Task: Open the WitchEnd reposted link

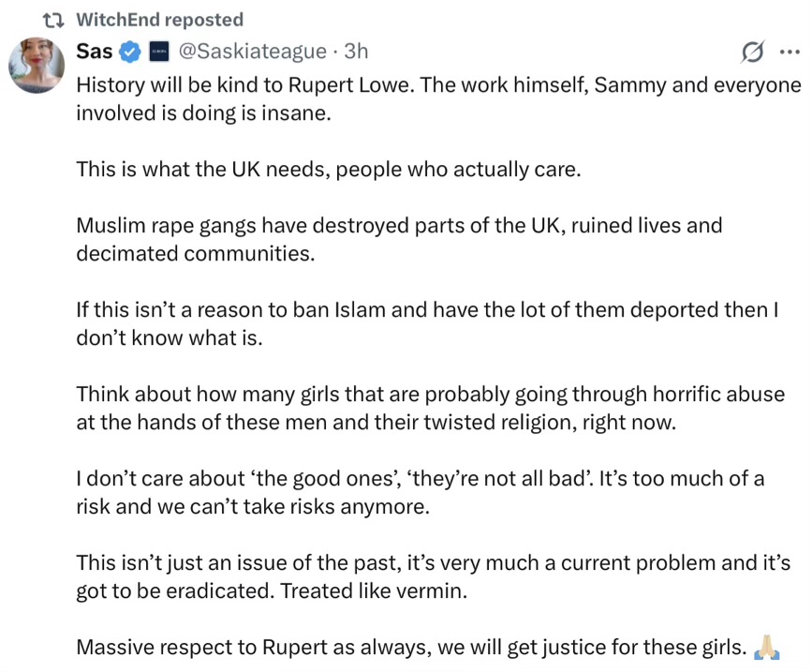Action: 159,20
